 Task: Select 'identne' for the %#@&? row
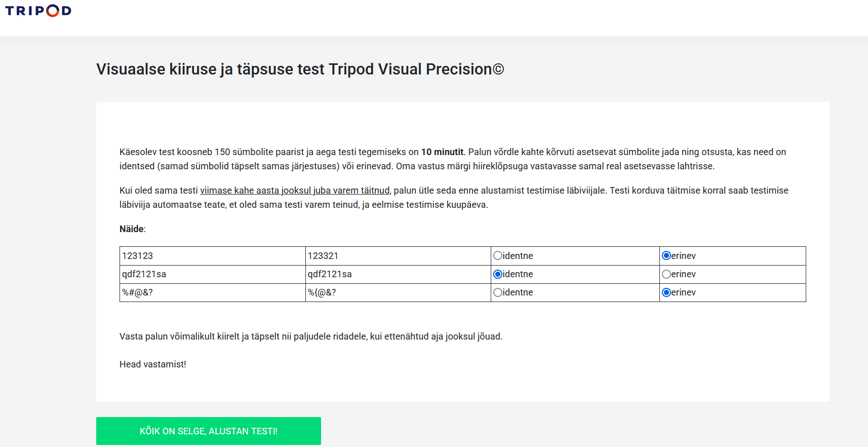[498, 292]
